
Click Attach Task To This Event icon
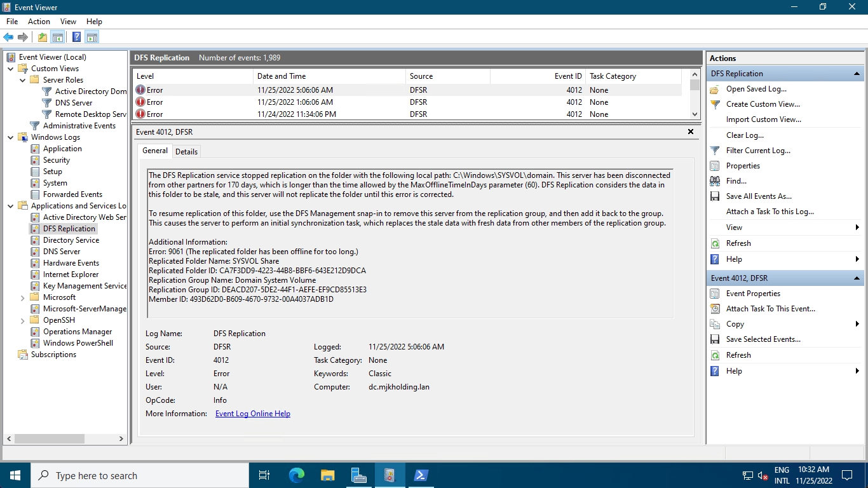(715, 309)
